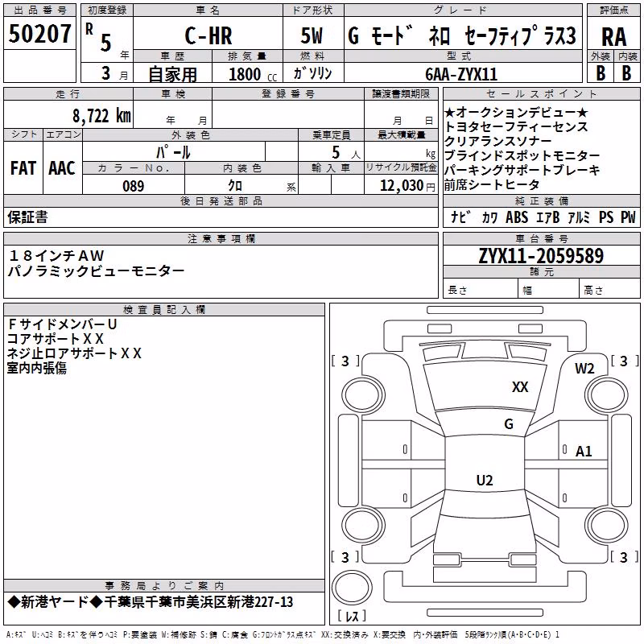Select the 新港ヤード office address line

tap(151, 602)
